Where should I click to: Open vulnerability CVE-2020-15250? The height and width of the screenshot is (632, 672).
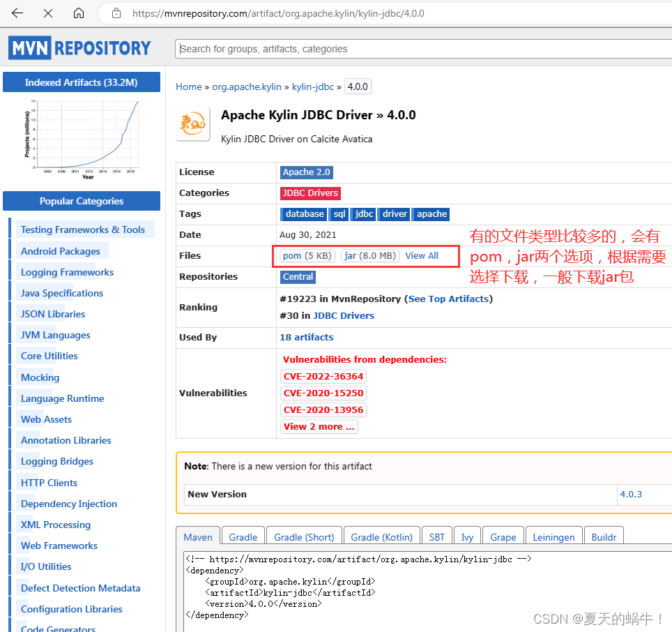coord(323,393)
